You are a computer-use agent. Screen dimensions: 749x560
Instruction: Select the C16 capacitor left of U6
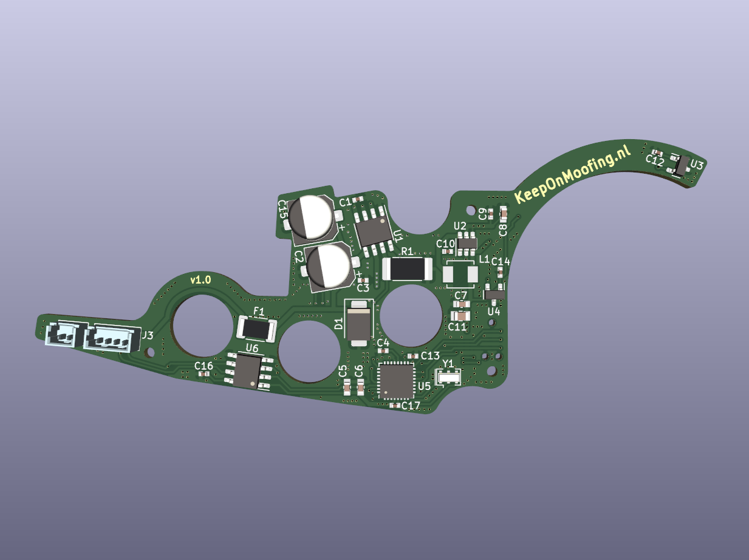pyautogui.click(x=204, y=374)
